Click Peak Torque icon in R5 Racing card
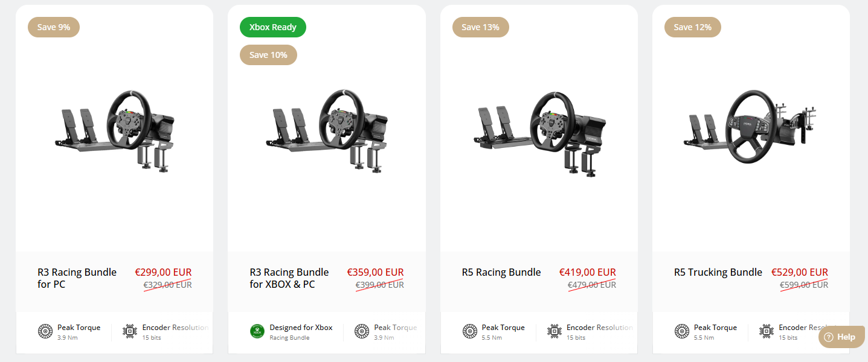Image resolution: width=868 pixels, height=362 pixels. tap(470, 331)
